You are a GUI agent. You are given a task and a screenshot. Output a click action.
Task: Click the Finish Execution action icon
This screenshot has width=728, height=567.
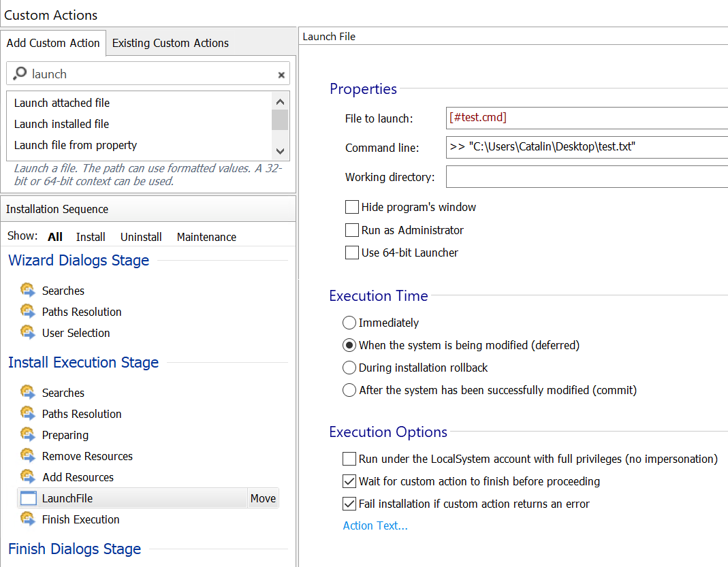coord(28,519)
